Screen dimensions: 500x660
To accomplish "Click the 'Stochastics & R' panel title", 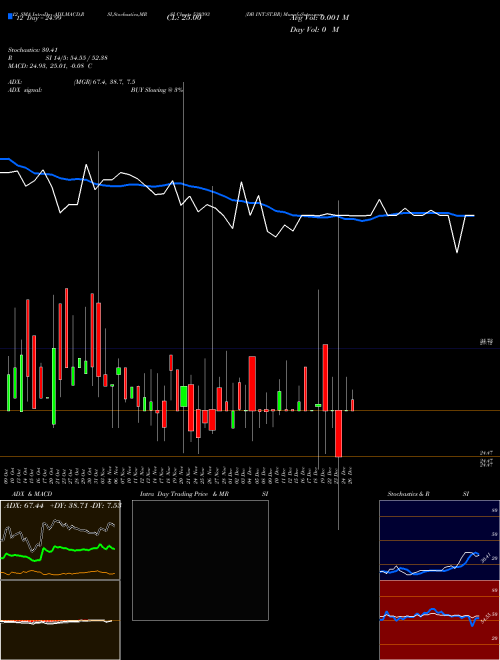I will (409, 494).
